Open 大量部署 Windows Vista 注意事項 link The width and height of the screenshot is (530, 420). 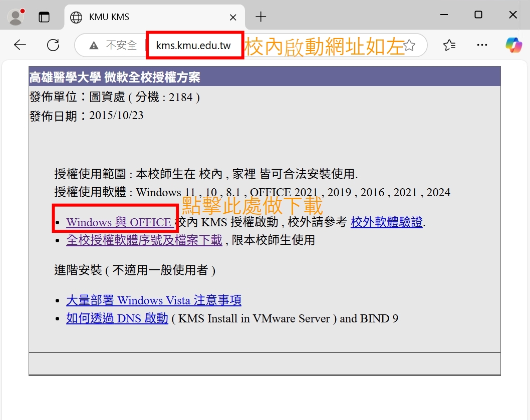coord(154,300)
